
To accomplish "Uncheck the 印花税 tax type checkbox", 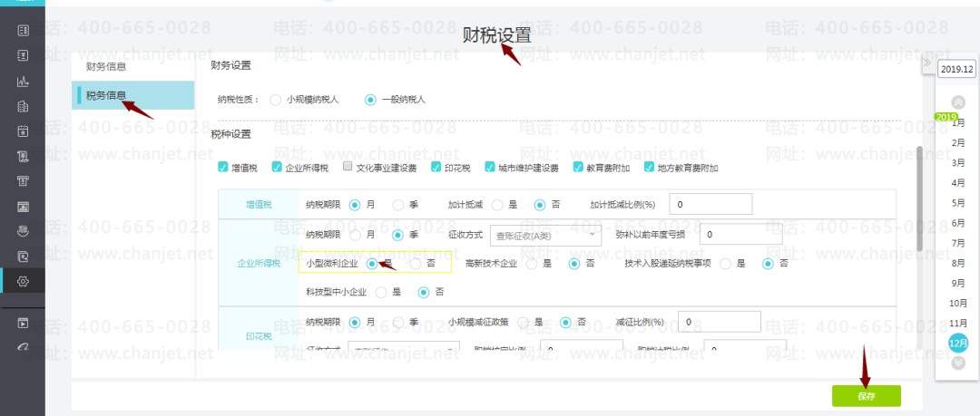I will point(436,168).
